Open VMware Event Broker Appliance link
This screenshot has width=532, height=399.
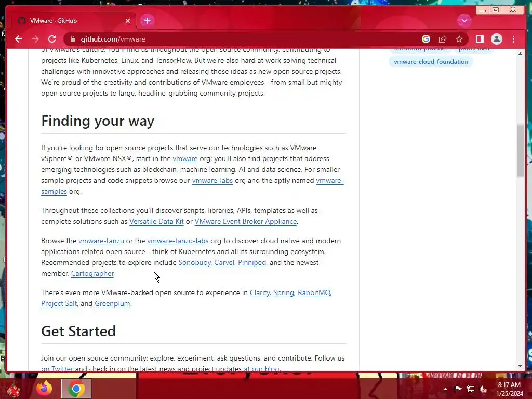(246, 221)
